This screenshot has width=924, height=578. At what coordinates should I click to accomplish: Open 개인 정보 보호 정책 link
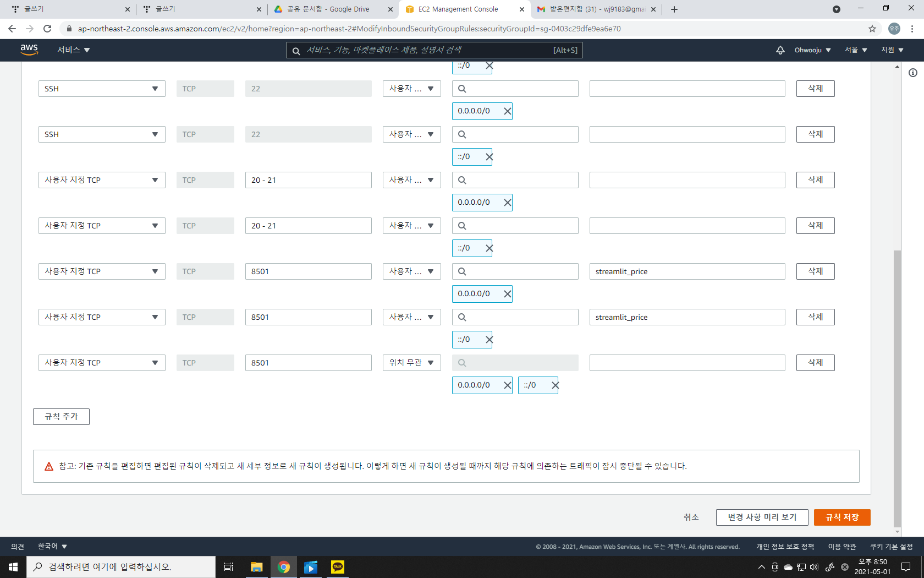pos(785,547)
